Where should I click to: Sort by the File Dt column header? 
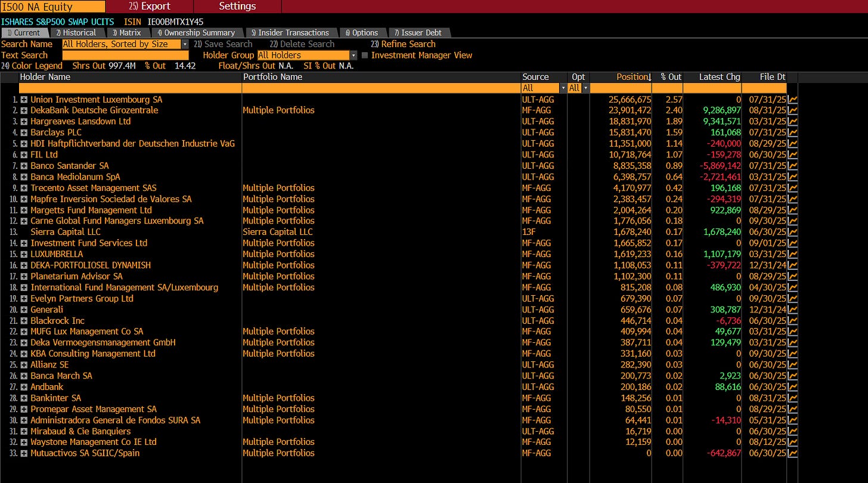773,77
